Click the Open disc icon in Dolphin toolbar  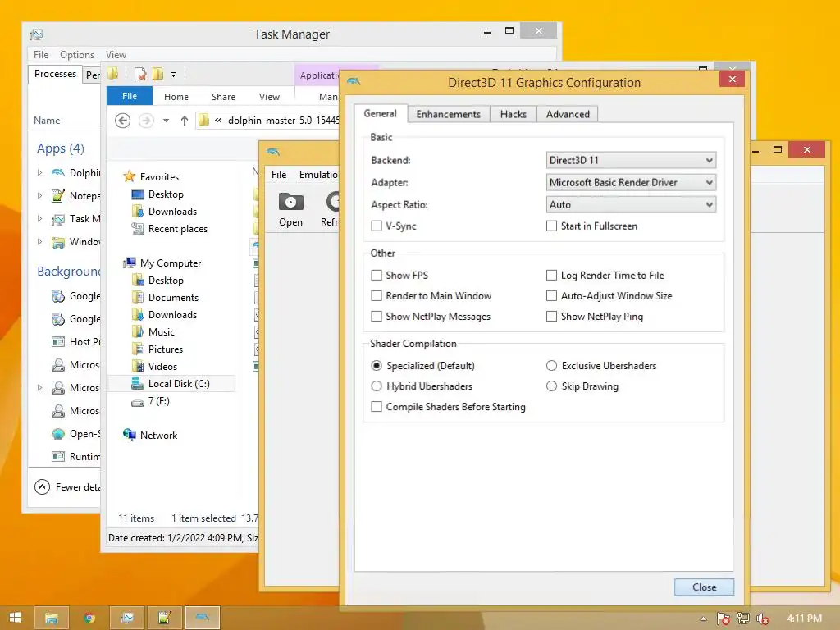(x=291, y=202)
